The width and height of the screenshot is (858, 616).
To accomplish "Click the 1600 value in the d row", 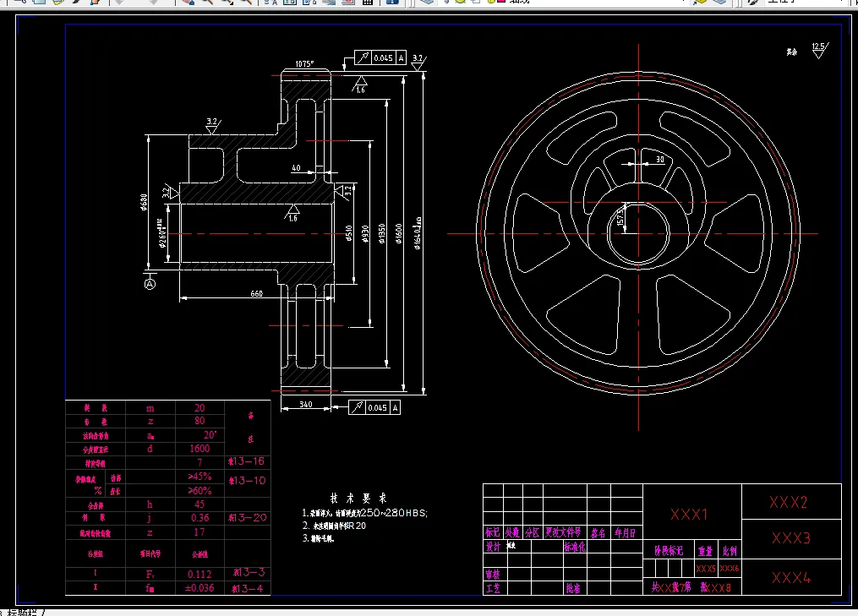I will tap(199, 448).
